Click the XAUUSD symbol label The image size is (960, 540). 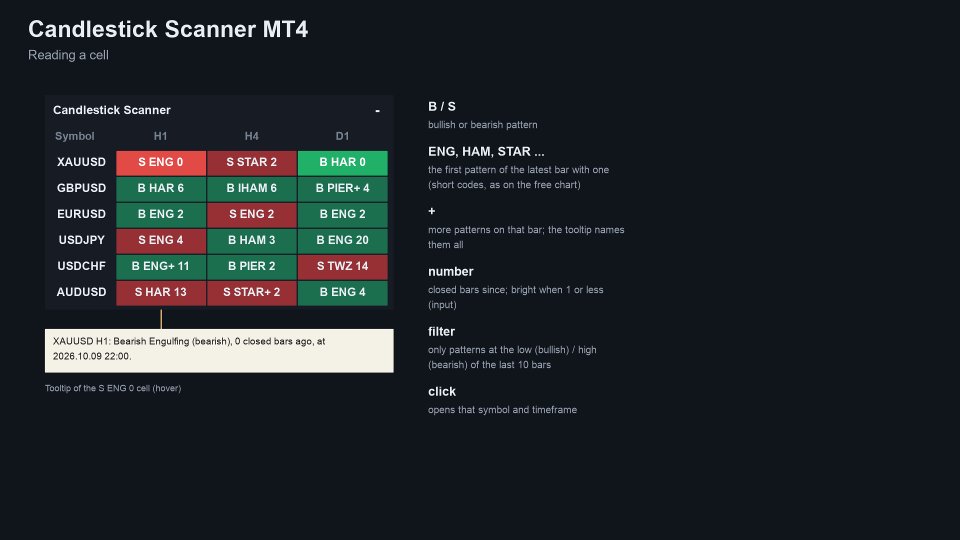coord(81,162)
